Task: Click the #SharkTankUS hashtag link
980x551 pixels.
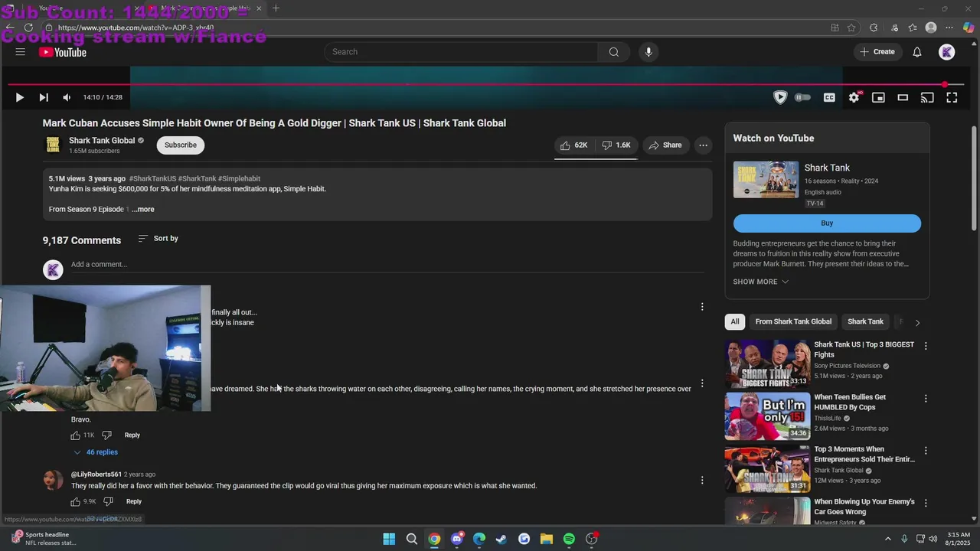Action: [x=152, y=179]
